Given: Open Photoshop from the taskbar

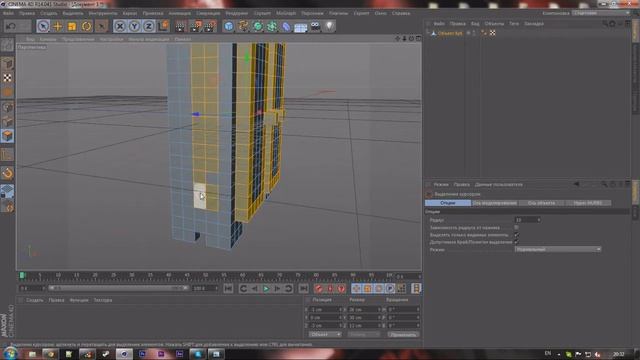Looking at the screenshot, I should pos(142,354).
